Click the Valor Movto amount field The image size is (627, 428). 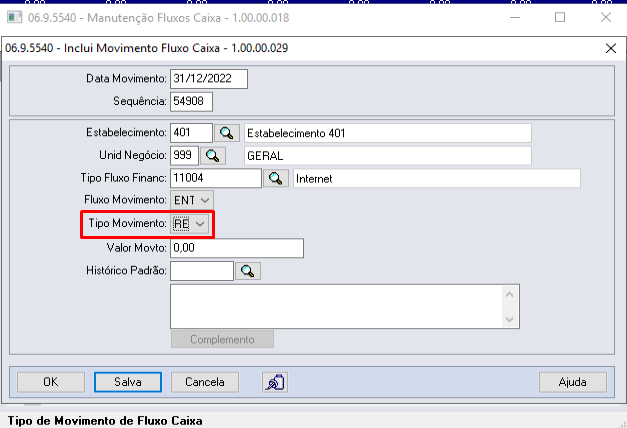click(x=237, y=248)
